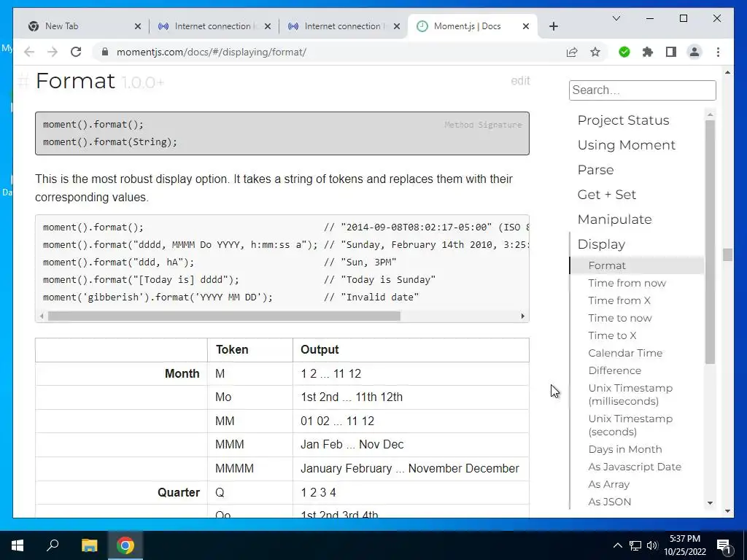
Task: Select As JSON in the sidebar
Action: coord(610,502)
